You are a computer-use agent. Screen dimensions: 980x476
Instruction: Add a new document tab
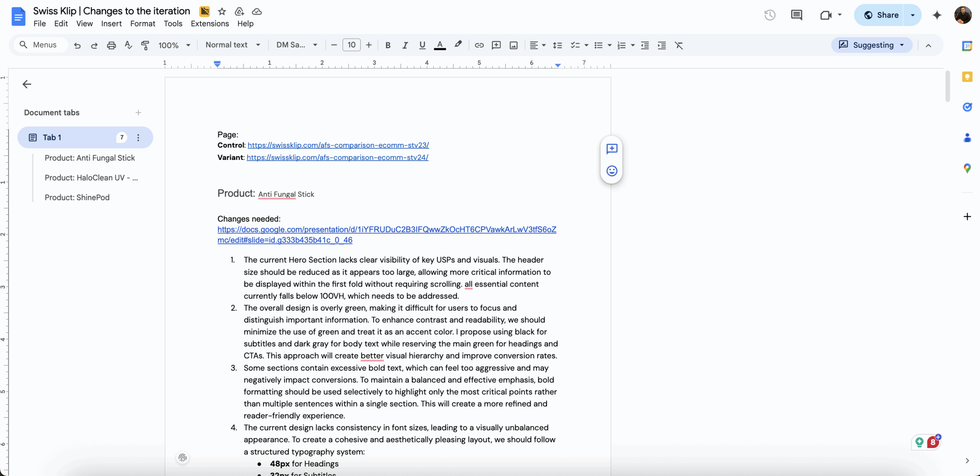tap(138, 112)
